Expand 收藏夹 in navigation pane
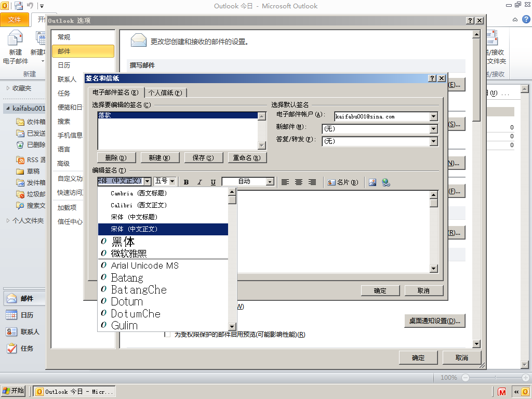The width and height of the screenshot is (532, 399). click(8, 88)
